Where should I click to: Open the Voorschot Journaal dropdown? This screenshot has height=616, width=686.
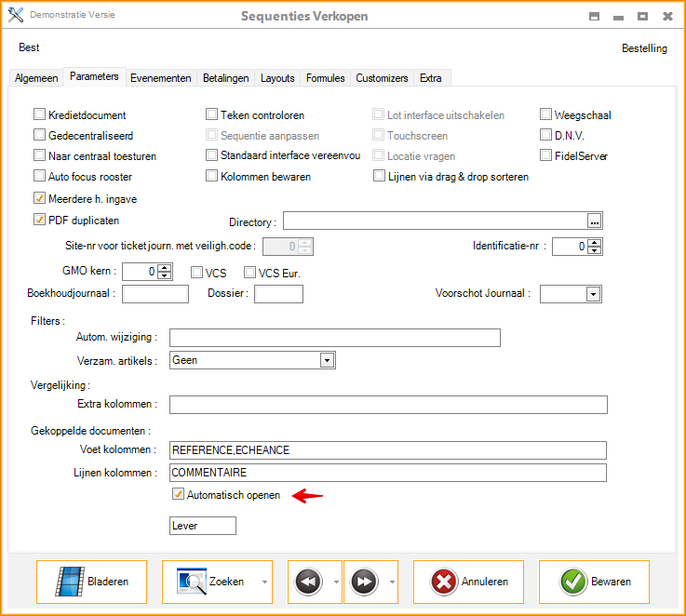[x=593, y=294]
